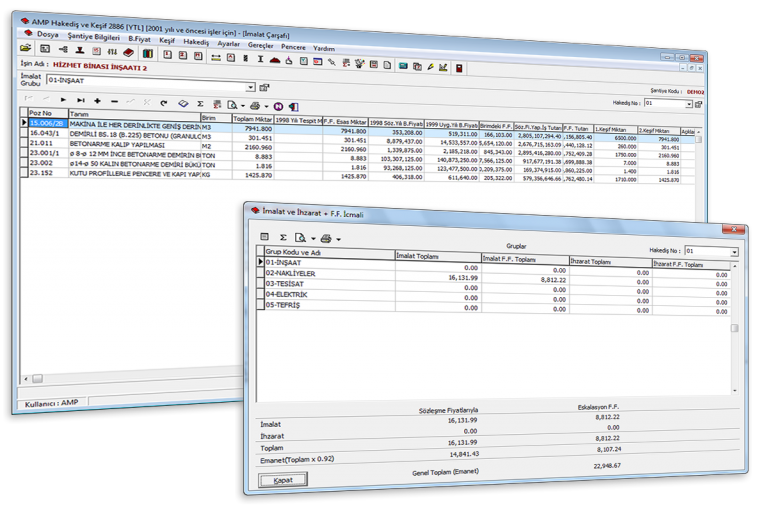
Task: Expand the İmalat Grubu combo box
Action: [250, 88]
